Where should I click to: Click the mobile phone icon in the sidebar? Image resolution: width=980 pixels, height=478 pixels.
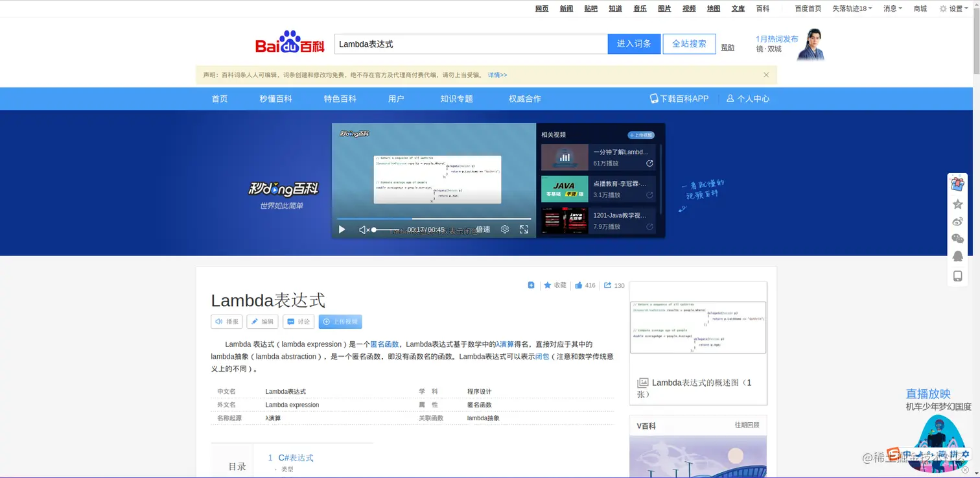[x=957, y=276]
